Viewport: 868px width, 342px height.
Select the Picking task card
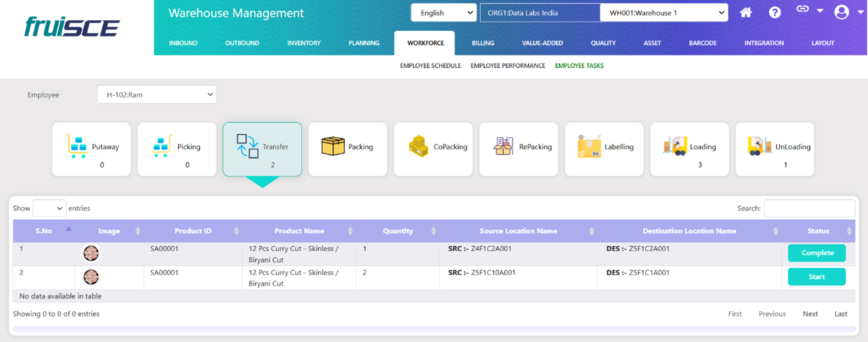click(x=177, y=149)
